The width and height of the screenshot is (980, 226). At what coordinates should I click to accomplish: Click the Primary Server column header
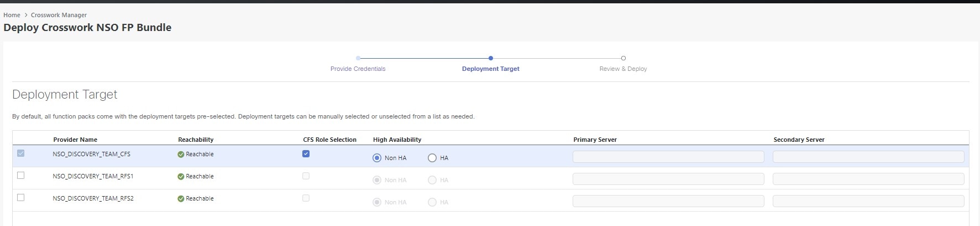tap(595, 140)
